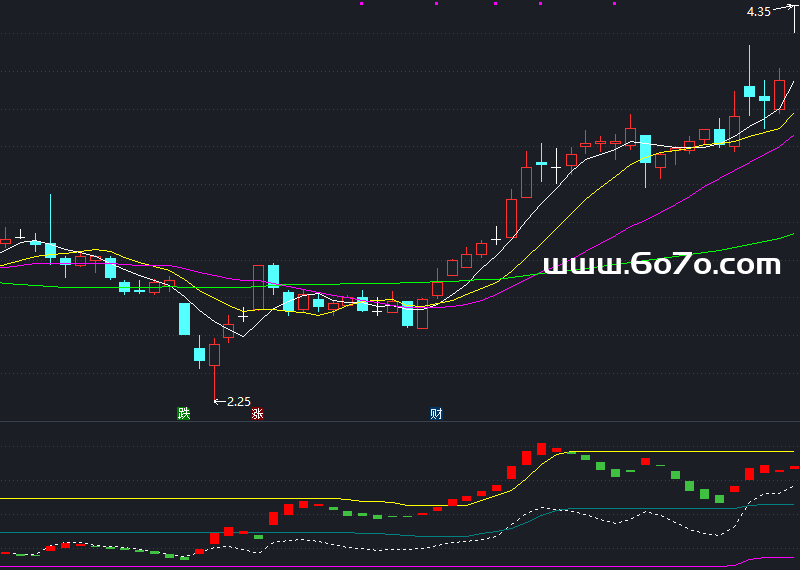Screen dimensions: 800x570
Task: Click the red 涨 marker icon
Action: (257, 413)
